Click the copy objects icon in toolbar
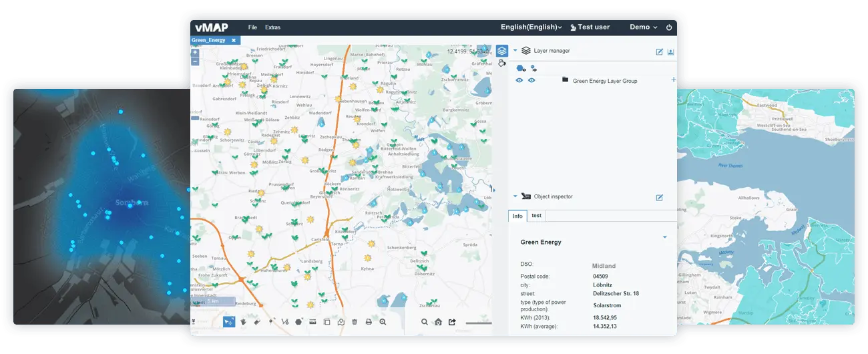The width and height of the screenshot is (868, 354). (327, 322)
